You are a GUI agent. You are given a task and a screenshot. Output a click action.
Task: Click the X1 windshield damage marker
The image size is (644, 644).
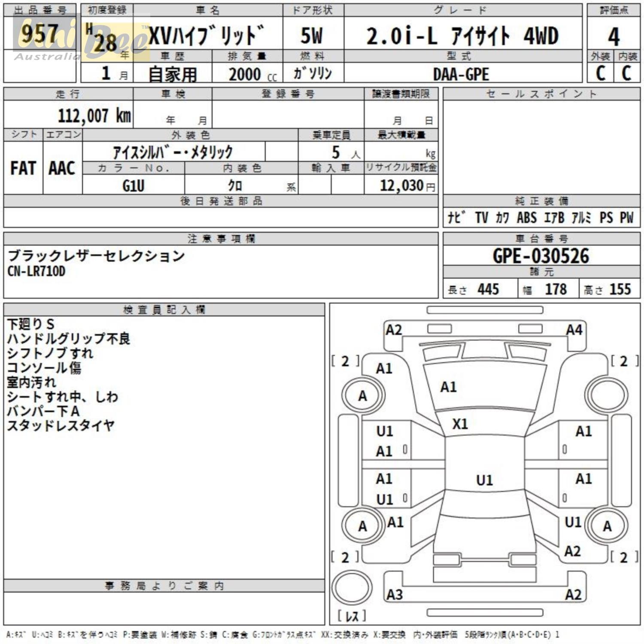(x=460, y=424)
